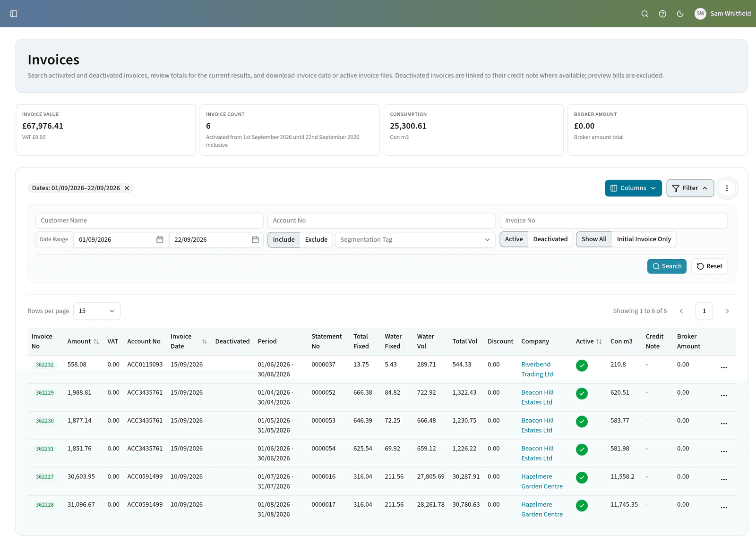756x543 pixels.
Task: Open row actions for invoice 362231
Action: point(724,451)
